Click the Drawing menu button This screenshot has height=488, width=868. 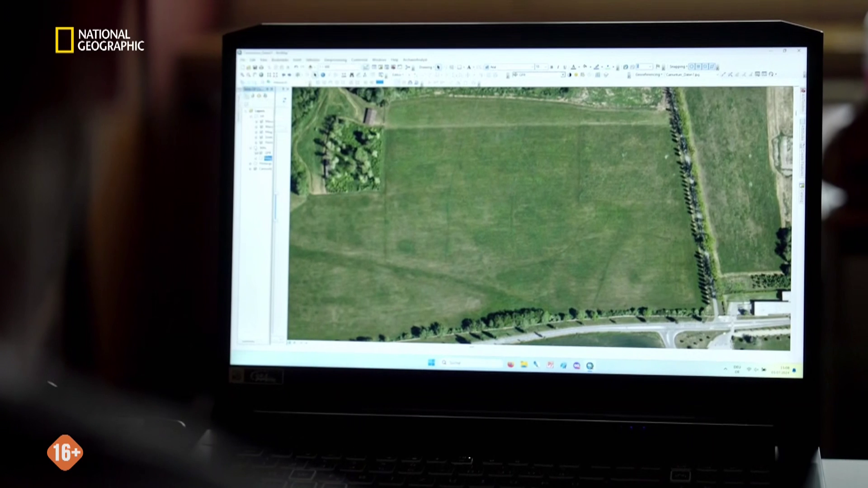[x=426, y=67]
